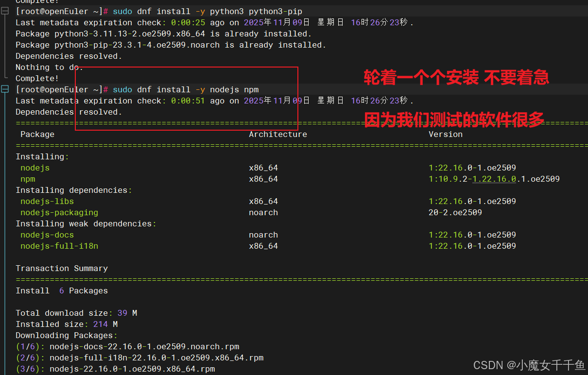588x375 pixels.
Task: Collapse the nodejs npm command fold marker
Action: coord(5,89)
